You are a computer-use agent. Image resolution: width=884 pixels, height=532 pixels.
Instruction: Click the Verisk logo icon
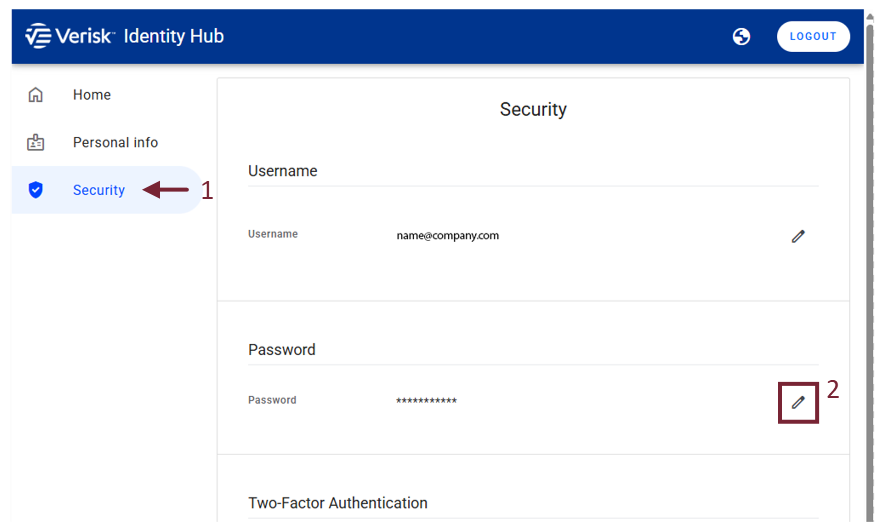pos(38,36)
